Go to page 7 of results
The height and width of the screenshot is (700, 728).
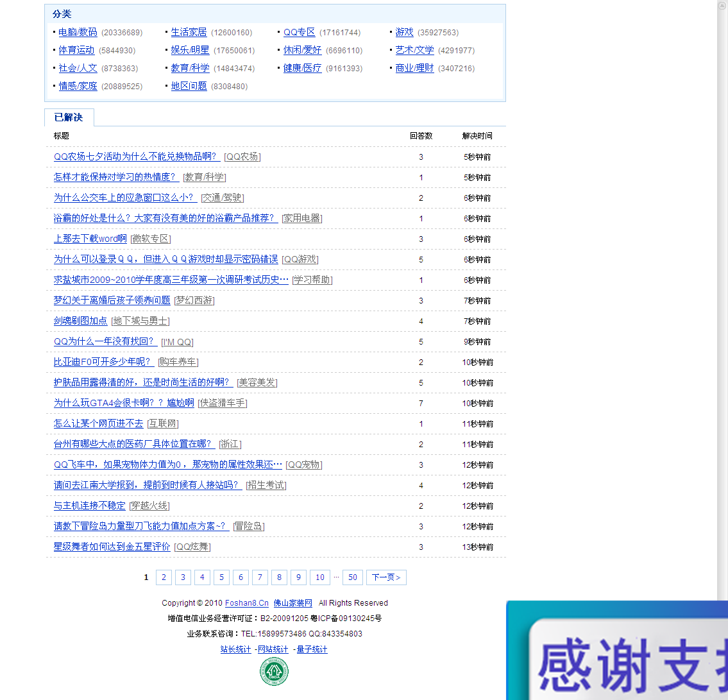[260, 577]
